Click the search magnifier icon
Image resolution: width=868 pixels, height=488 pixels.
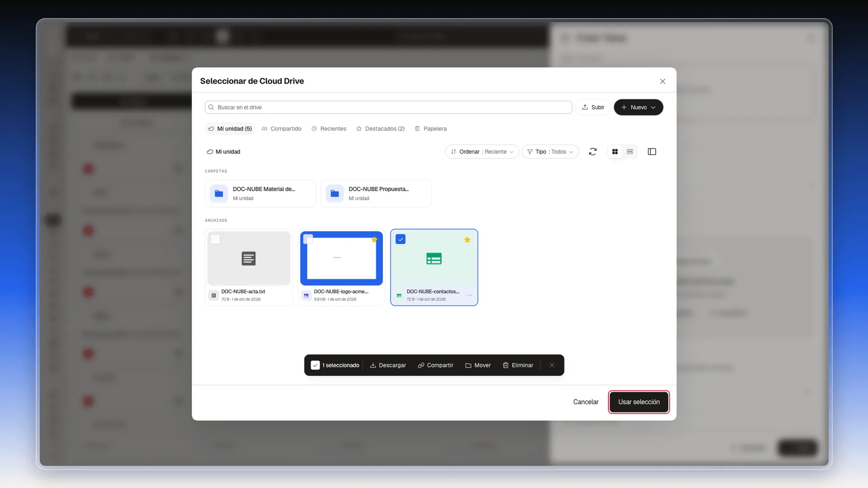(x=211, y=108)
